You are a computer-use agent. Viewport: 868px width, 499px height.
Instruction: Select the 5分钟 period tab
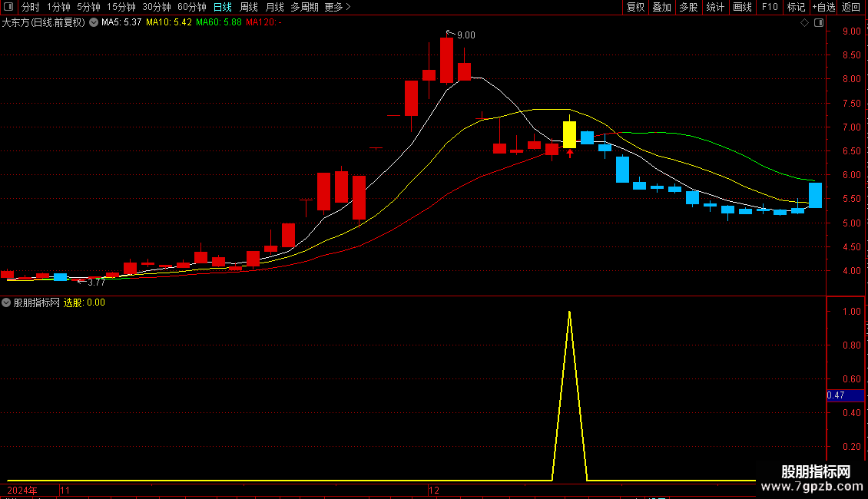pyautogui.click(x=88, y=7)
